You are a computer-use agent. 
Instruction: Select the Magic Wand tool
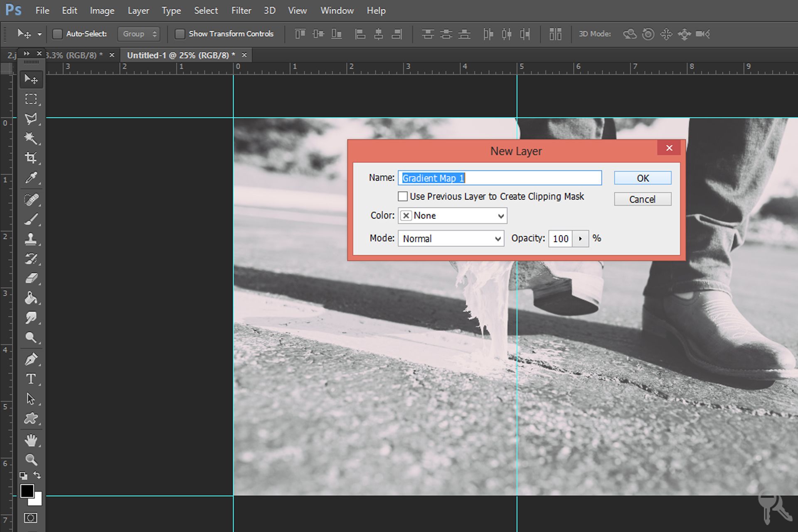[31, 138]
